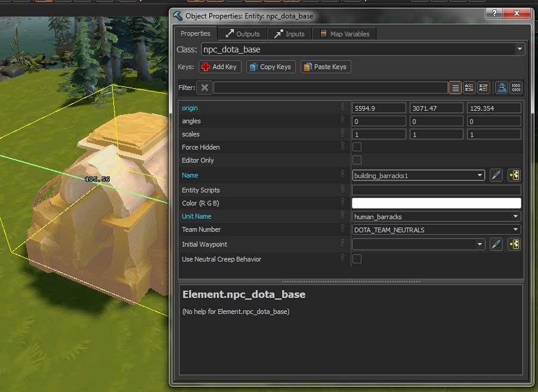538x392 pixels.
Task: Click the white Color (R G B) swatch
Action: pyautogui.click(x=436, y=204)
